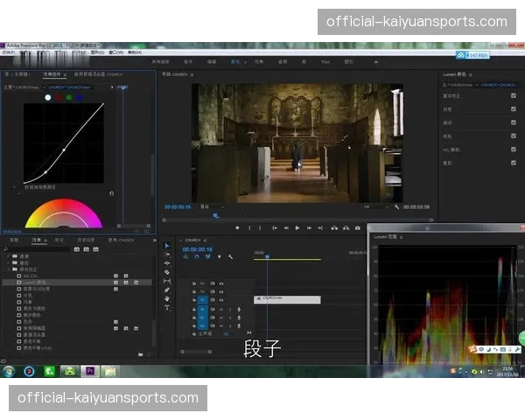Select the Lumetri effect in effects list
This screenshot has width=525, height=420.
click(77, 283)
